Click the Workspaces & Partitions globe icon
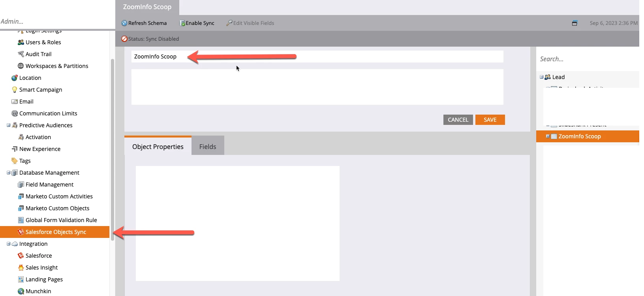The width and height of the screenshot is (644, 296). 21,66
